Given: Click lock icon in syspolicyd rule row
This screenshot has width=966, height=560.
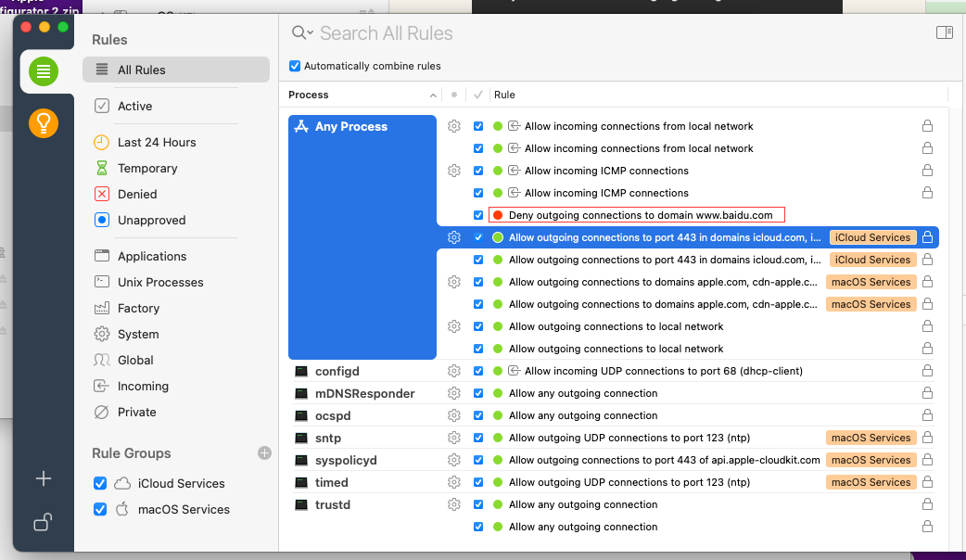Looking at the screenshot, I should (926, 459).
